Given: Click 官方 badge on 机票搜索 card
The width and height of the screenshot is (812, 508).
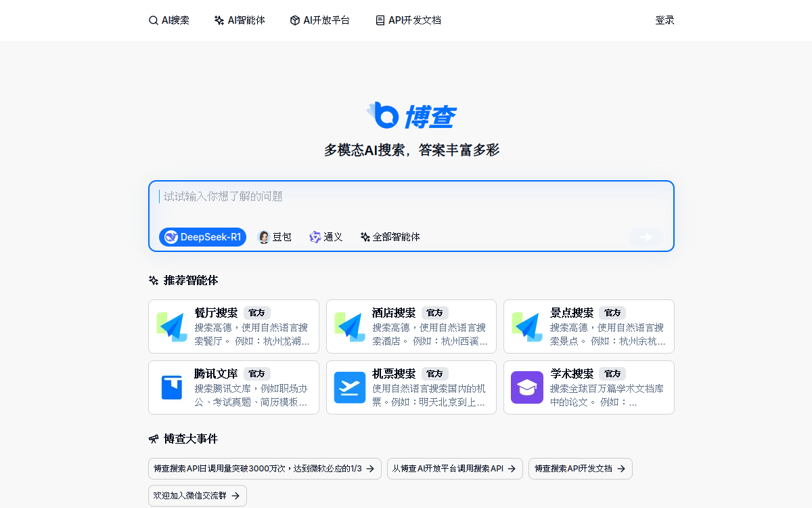Looking at the screenshot, I should [435, 374].
